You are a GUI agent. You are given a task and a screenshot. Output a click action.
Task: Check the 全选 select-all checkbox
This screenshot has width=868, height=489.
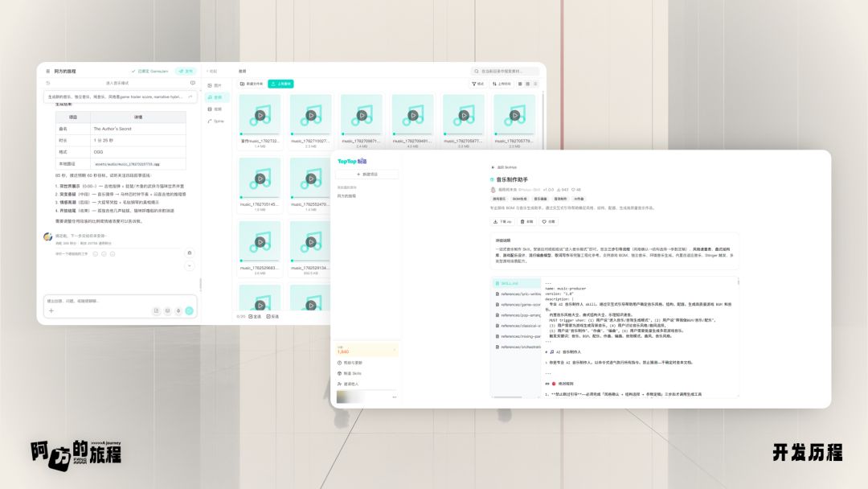[255, 317]
